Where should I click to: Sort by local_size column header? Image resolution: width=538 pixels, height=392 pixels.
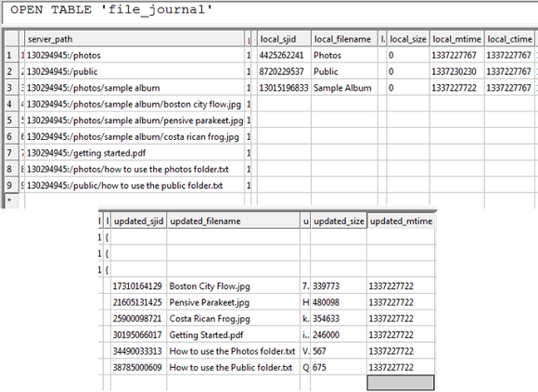[x=408, y=39]
